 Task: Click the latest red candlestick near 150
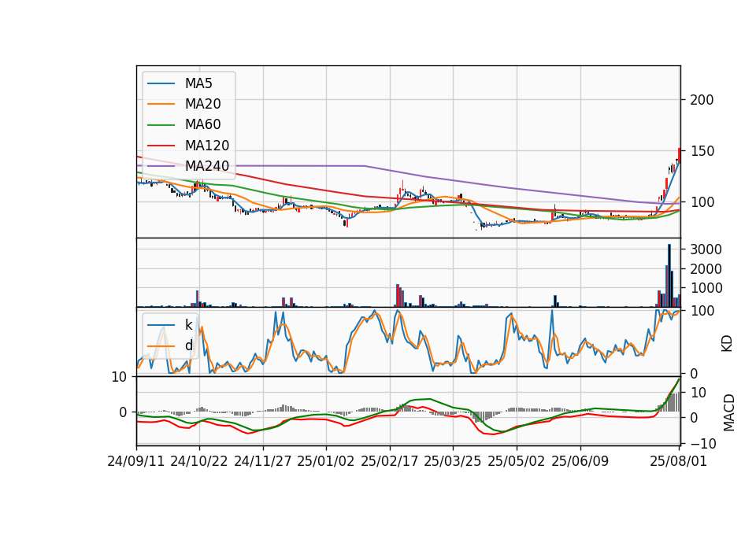[x=680, y=154]
